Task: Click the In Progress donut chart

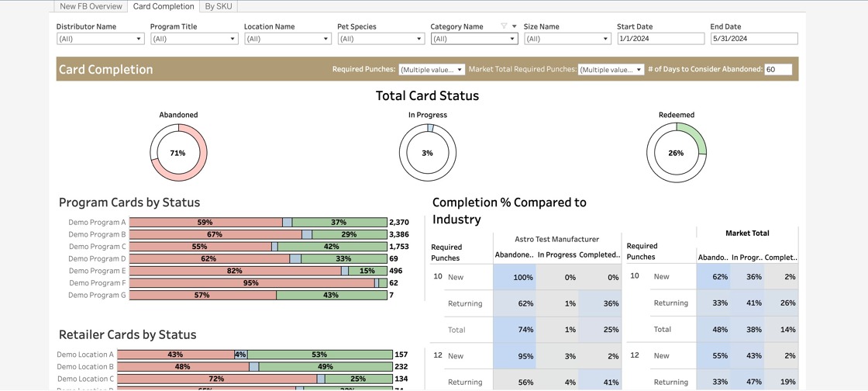Action: 427,153
